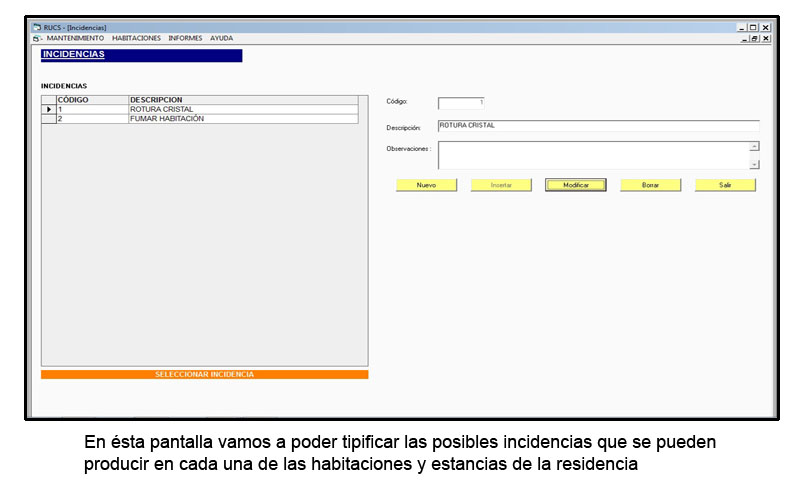Open the HABITACIONES menu
The width and height of the screenshot is (800, 500).
click(x=136, y=38)
